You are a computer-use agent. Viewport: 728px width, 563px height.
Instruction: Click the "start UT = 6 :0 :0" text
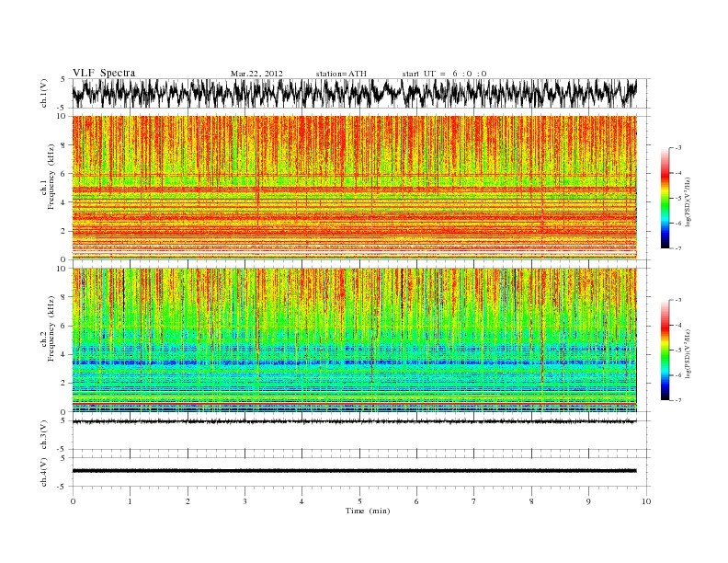point(445,74)
